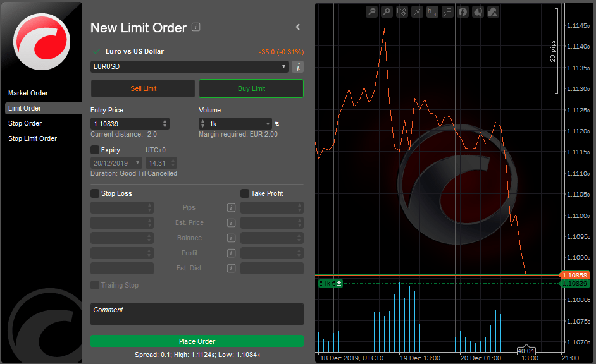Click the line chart type icon

(417, 11)
